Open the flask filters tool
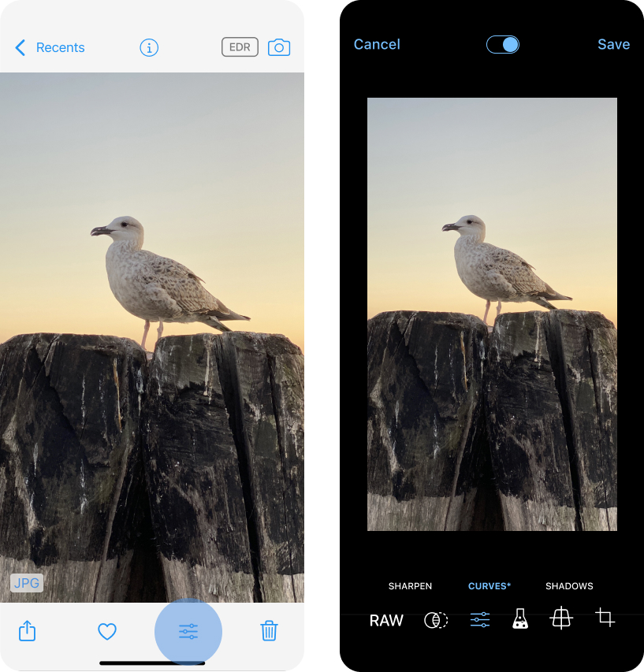 [x=520, y=619]
